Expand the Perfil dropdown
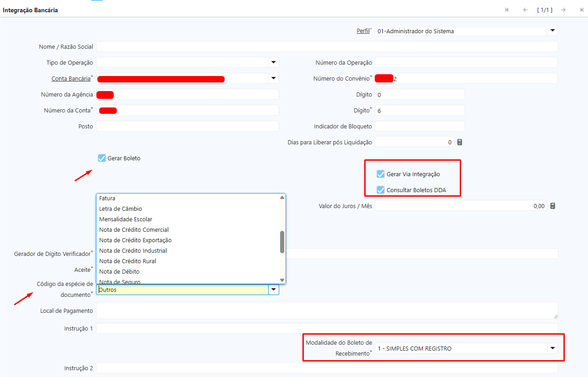The width and height of the screenshot is (588, 377). click(x=552, y=31)
